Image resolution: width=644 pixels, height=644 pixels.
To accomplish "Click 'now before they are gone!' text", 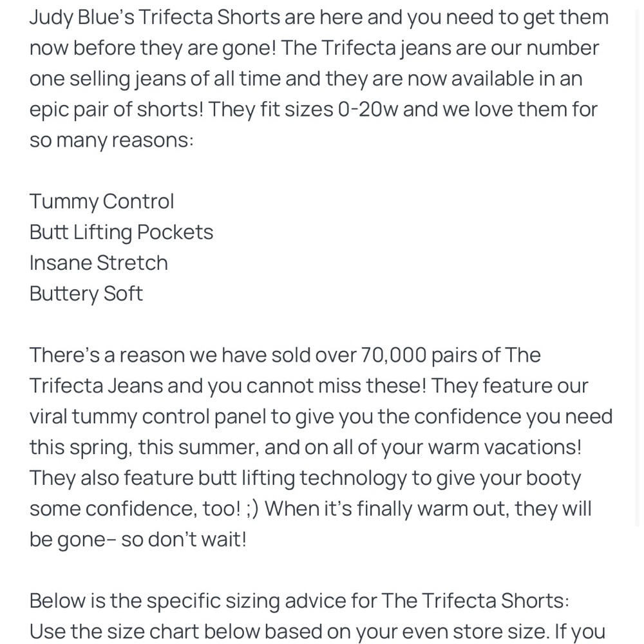I will (153, 48).
